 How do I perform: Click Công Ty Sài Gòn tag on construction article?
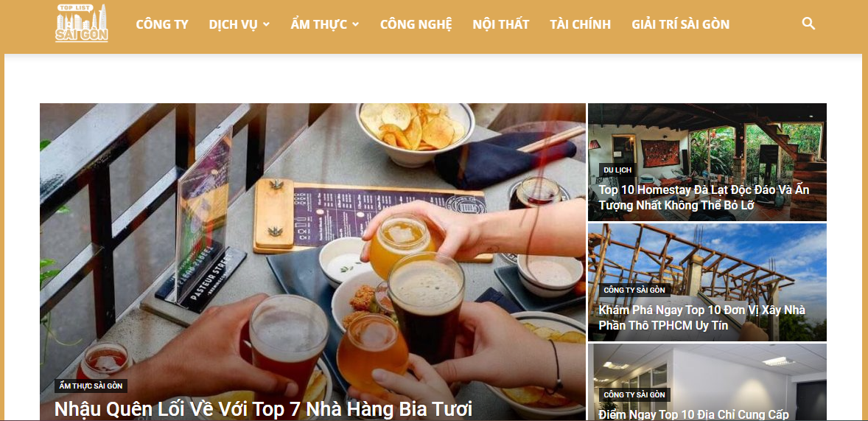(634, 290)
